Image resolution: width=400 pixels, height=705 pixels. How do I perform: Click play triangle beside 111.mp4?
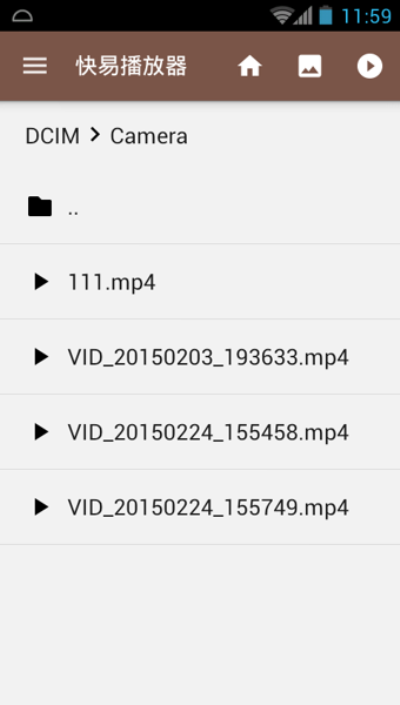[41, 282]
